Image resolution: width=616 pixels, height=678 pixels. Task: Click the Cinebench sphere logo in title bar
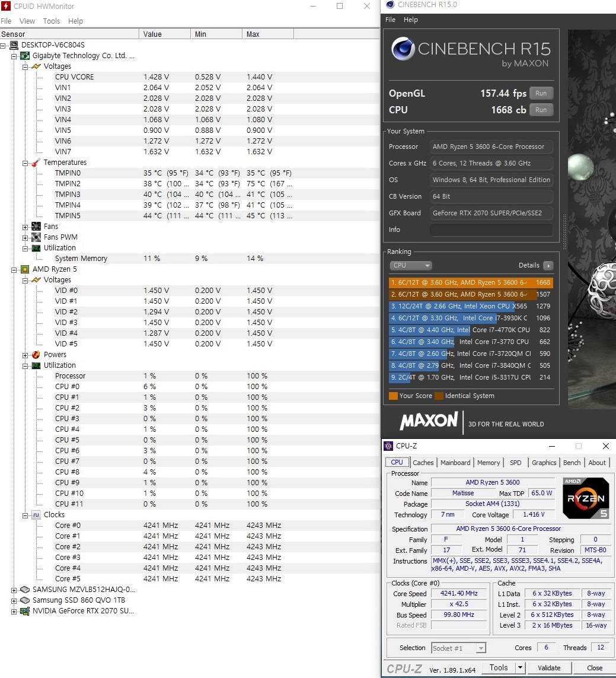(390, 4)
